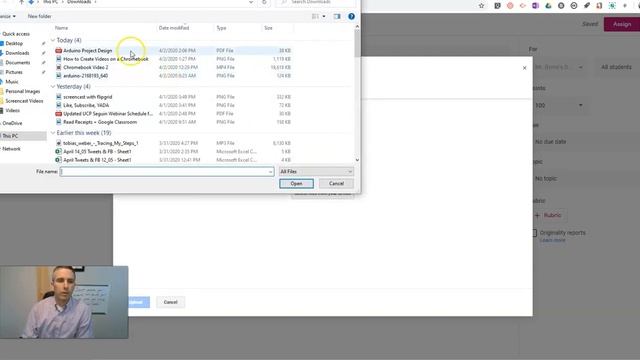Sort by Size column header
Image resolution: width=640 pixels, height=360 pixels.
click(x=268, y=28)
